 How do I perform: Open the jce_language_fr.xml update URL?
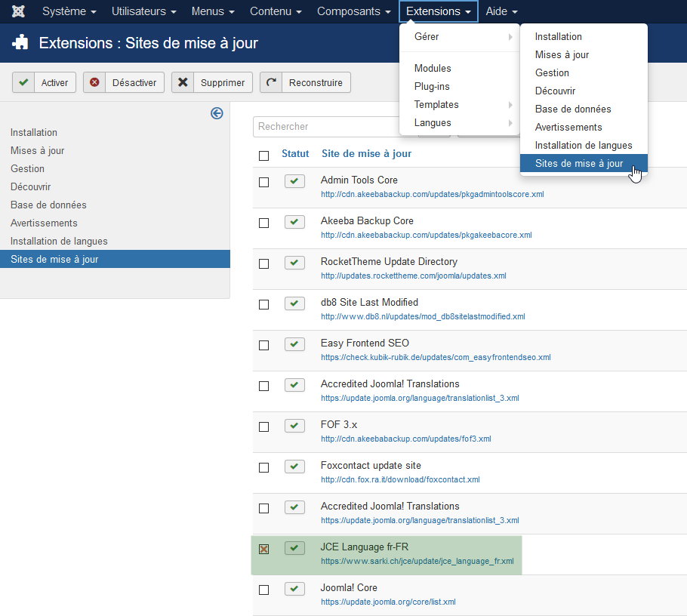[x=417, y=561]
